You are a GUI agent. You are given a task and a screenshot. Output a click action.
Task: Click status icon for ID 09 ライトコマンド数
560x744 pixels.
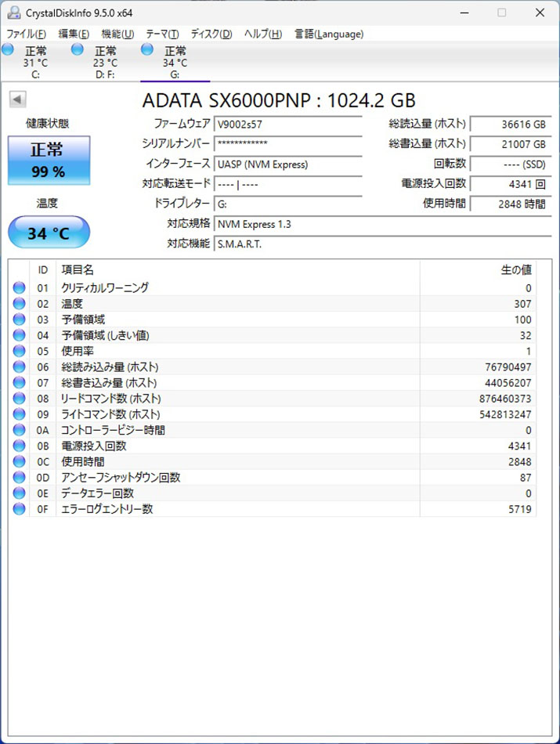(19, 414)
